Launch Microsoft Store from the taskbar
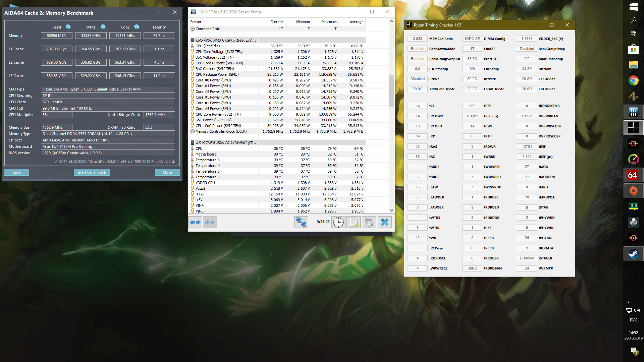The image size is (644, 362). 633,49
